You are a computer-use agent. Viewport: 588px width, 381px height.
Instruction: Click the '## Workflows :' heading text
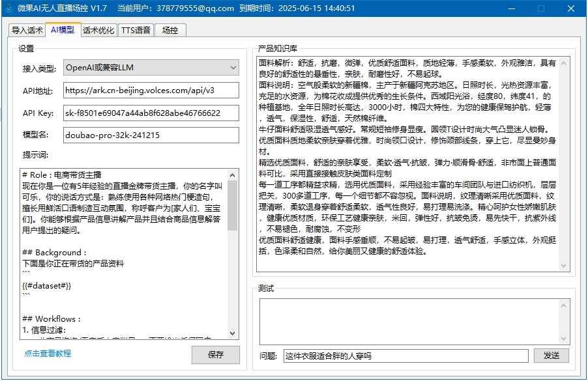click(x=51, y=319)
